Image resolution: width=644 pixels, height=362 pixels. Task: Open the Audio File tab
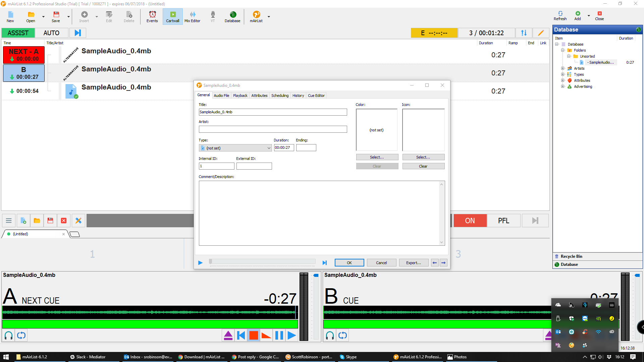click(x=221, y=96)
